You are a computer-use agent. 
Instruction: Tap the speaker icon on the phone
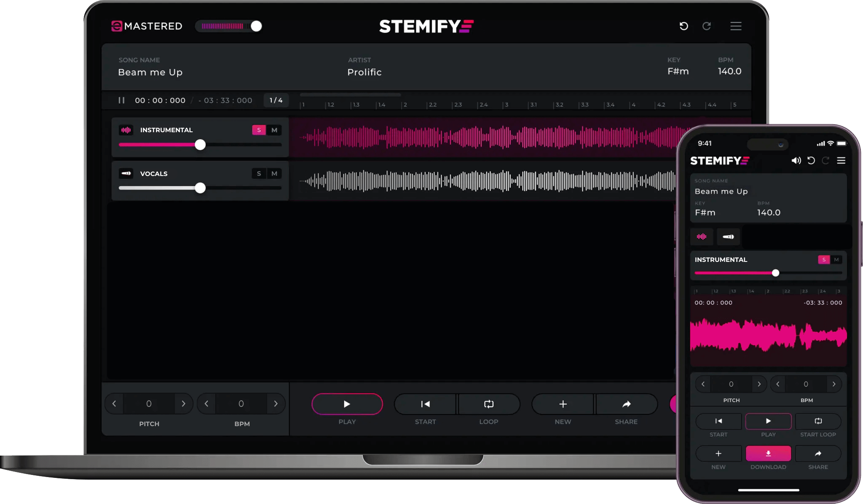pyautogui.click(x=796, y=160)
